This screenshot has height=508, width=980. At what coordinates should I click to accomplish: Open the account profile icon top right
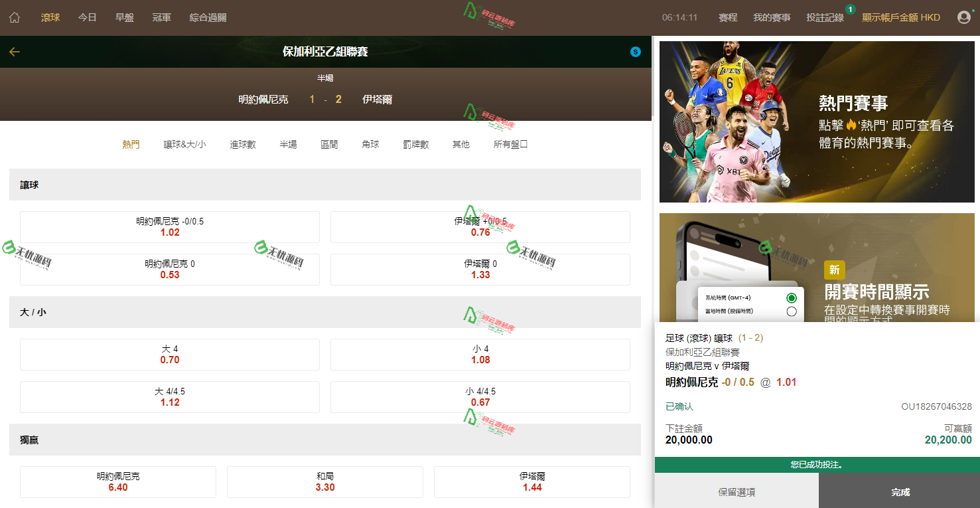(964, 17)
